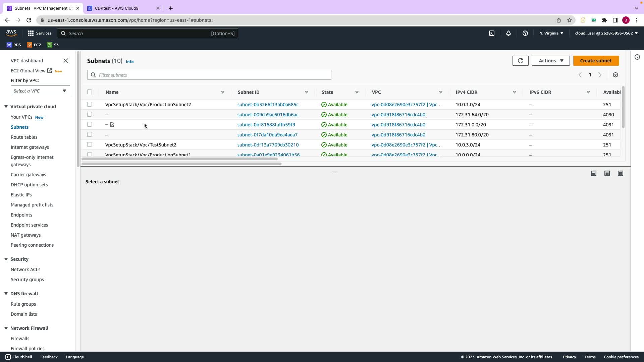Collapse the Virtual private cloud section

[x=6, y=107]
